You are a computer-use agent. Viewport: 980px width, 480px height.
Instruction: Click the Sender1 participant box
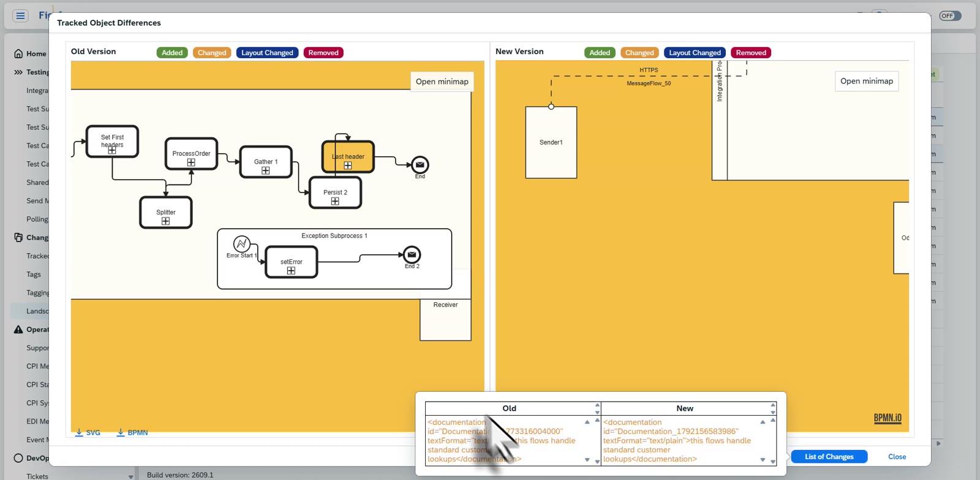coord(551,143)
